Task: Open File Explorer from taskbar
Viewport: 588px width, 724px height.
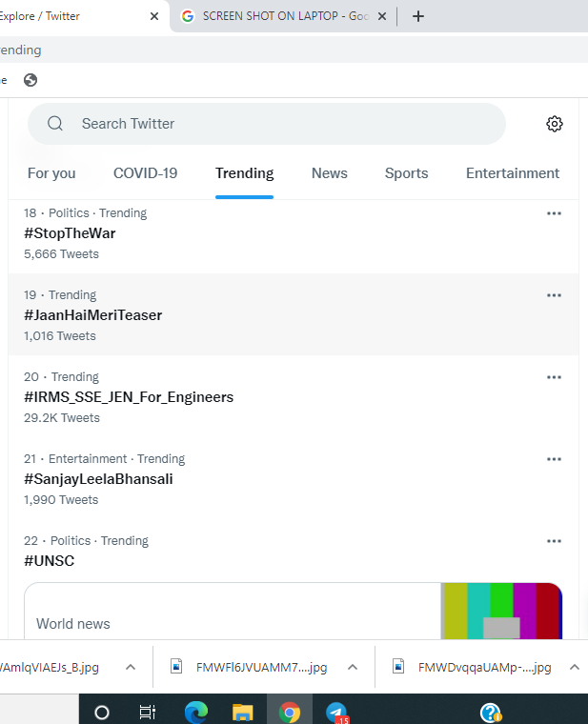Action: coord(242,713)
